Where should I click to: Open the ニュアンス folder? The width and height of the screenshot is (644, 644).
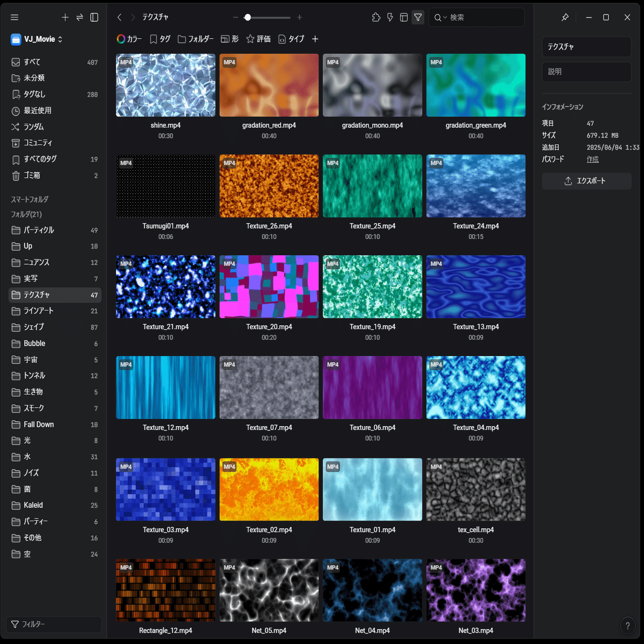pyautogui.click(x=55, y=262)
